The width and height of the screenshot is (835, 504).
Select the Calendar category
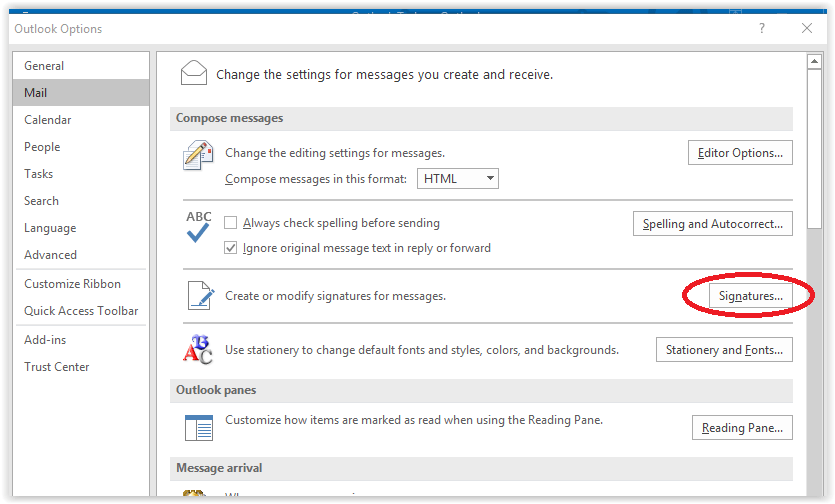click(48, 120)
